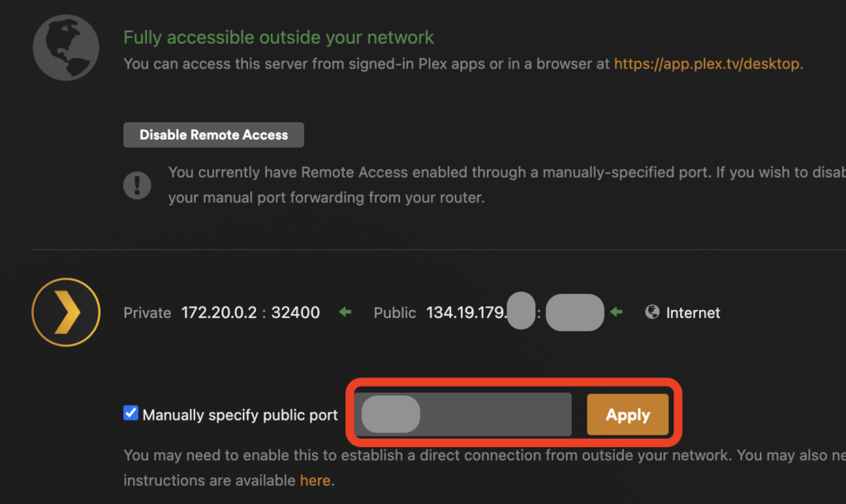Click the public port input field
This screenshot has width=846, height=504.
pos(494,415)
